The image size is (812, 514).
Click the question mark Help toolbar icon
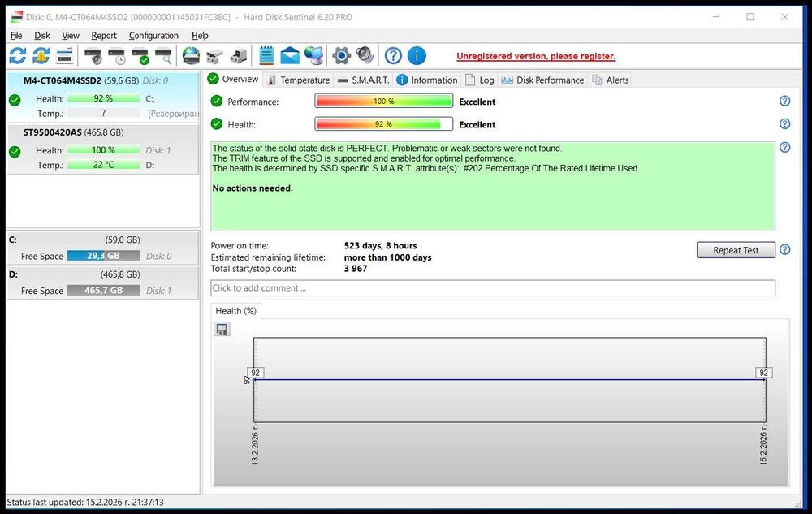[393, 56]
